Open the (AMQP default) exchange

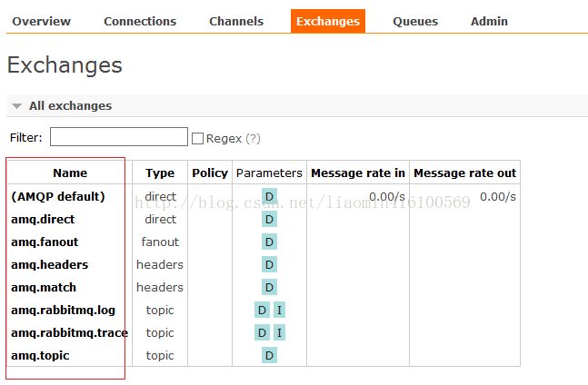pyautogui.click(x=58, y=197)
